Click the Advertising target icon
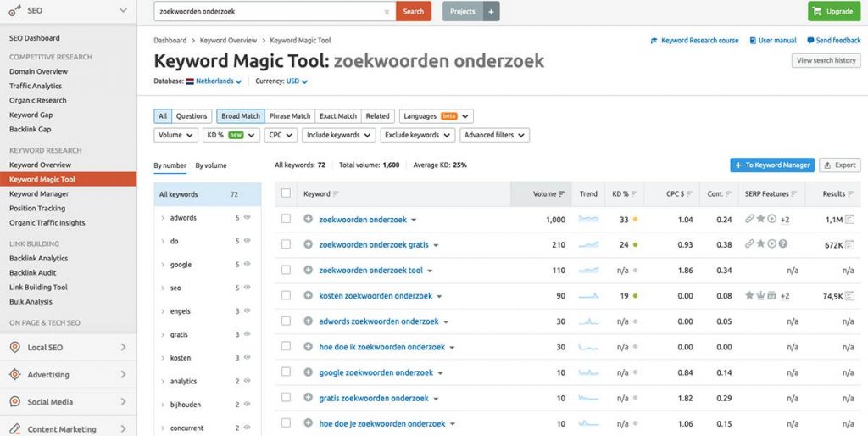 [x=15, y=375]
